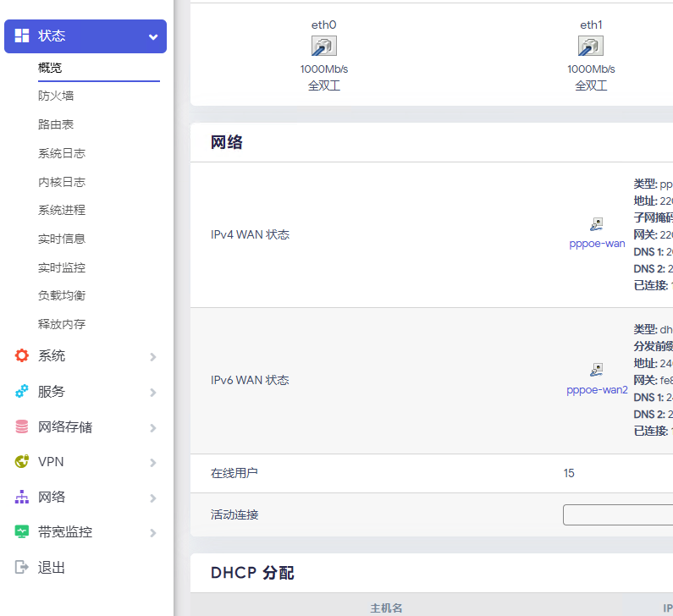
Task: Click the VPN globe icon
Action: (x=21, y=461)
